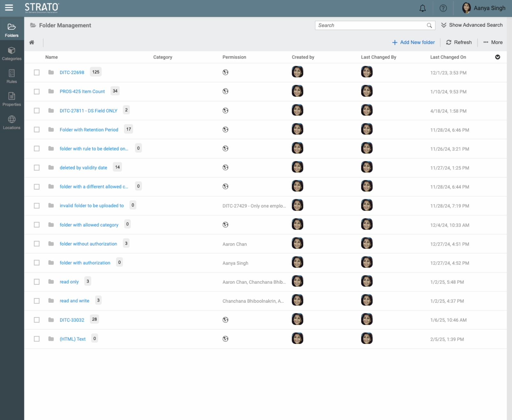Tick the (HTML) Text folder checkbox

pos(37,339)
